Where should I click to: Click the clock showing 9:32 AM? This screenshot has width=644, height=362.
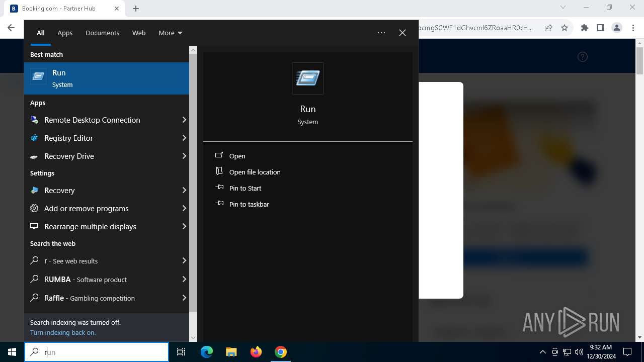pyautogui.click(x=601, y=352)
